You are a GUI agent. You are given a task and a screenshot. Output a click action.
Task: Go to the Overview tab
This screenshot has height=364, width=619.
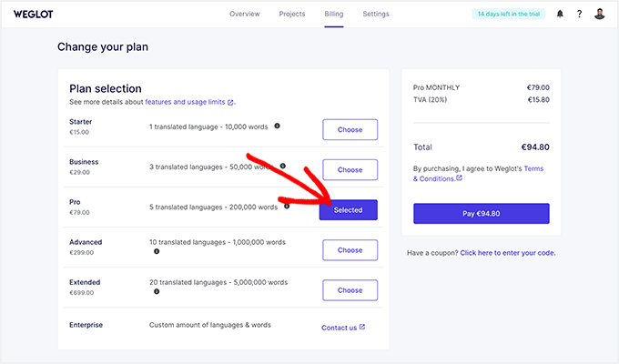(244, 15)
